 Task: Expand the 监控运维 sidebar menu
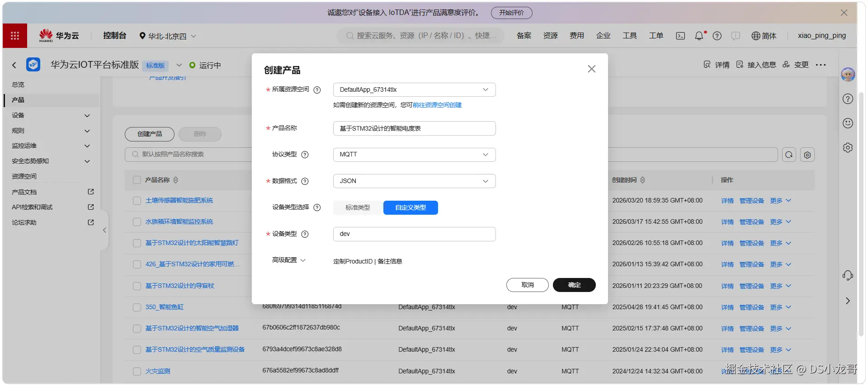click(51, 146)
